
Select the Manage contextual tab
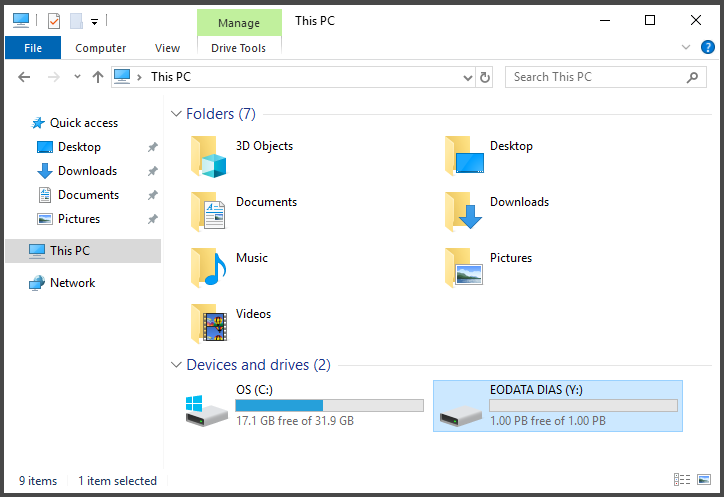pyautogui.click(x=239, y=23)
